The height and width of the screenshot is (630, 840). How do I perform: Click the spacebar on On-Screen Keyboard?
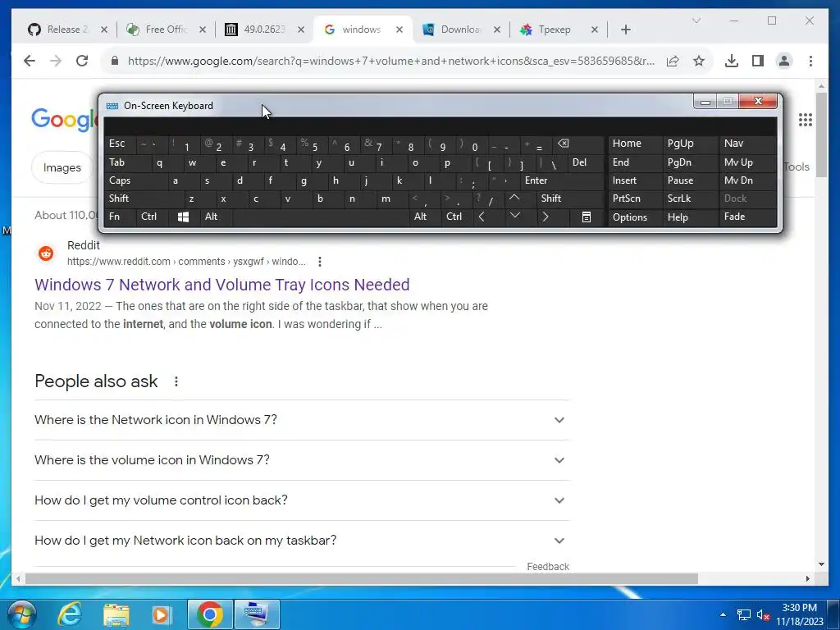pyautogui.click(x=321, y=217)
